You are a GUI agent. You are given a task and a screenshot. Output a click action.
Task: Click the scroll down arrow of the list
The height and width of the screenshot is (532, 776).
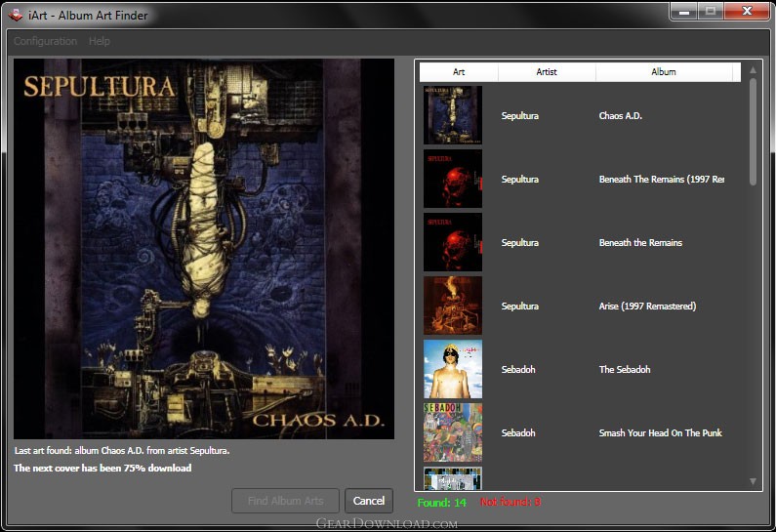coord(753,481)
